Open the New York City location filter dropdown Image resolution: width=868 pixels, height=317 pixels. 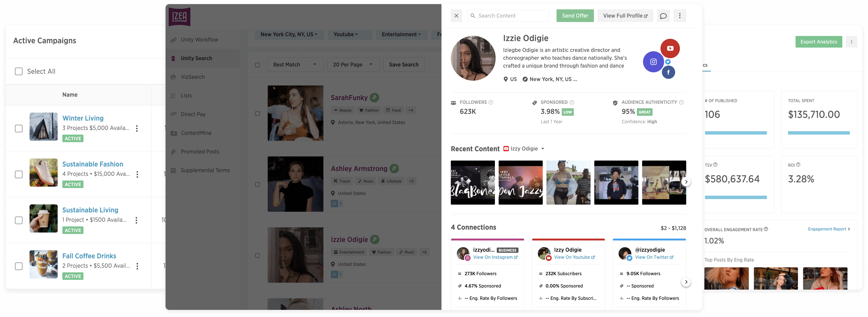(289, 34)
